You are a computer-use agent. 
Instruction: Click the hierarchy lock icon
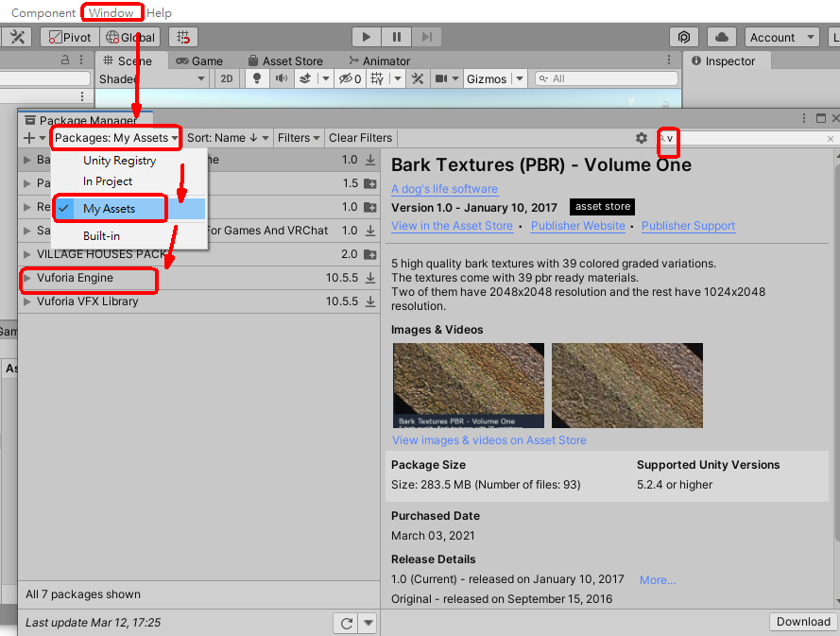click(65, 60)
